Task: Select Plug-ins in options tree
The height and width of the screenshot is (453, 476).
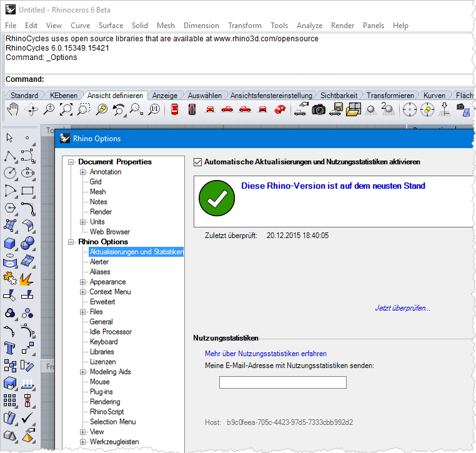Action: [101, 392]
